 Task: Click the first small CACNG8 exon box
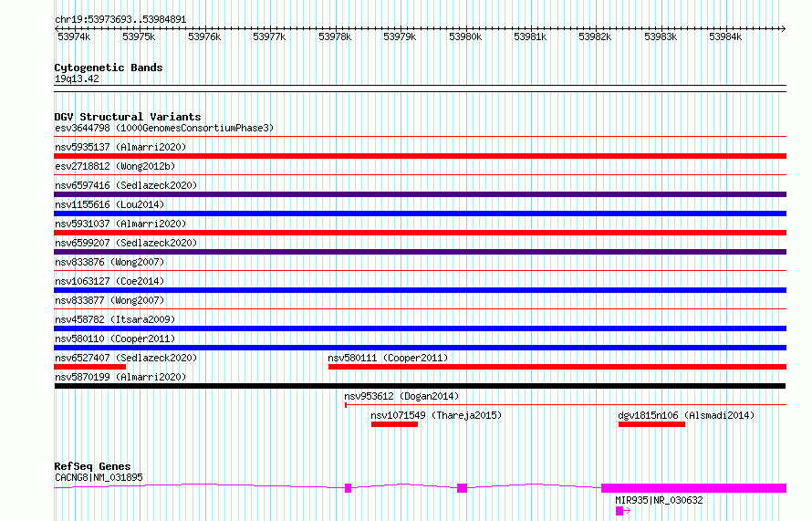click(x=348, y=488)
